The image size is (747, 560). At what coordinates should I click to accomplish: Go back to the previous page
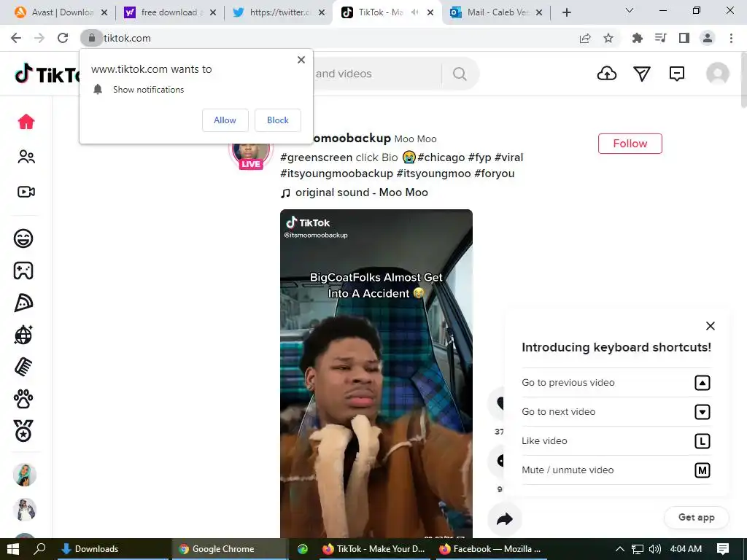click(x=16, y=38)
